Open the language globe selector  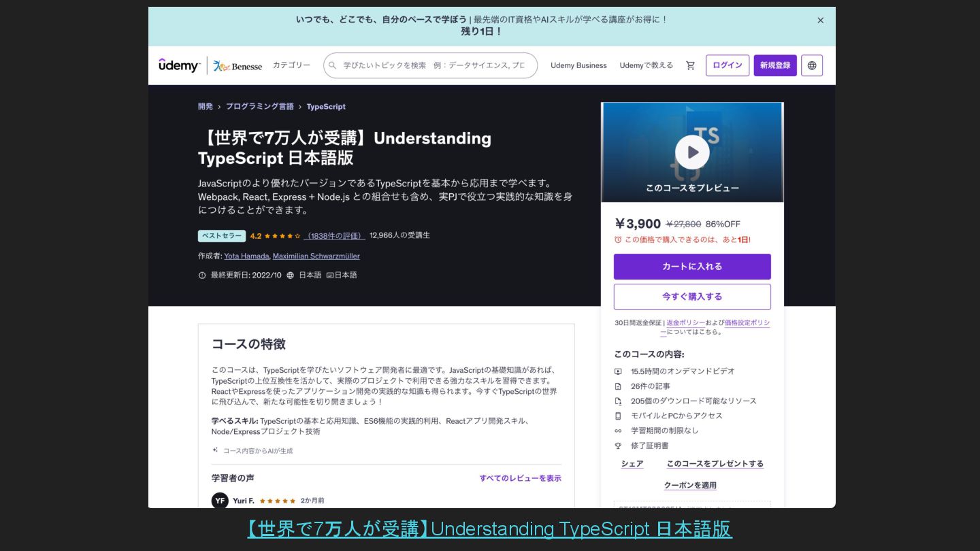tap(812, 65)
